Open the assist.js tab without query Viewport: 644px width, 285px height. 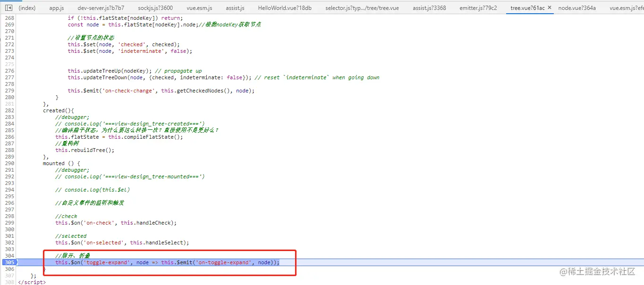click(235, 8)
